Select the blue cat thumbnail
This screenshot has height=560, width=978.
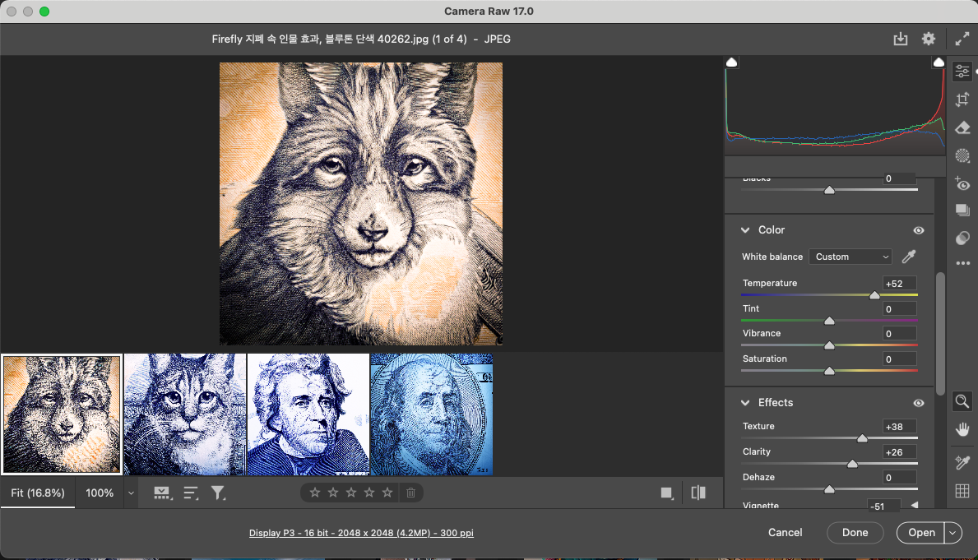184,414
